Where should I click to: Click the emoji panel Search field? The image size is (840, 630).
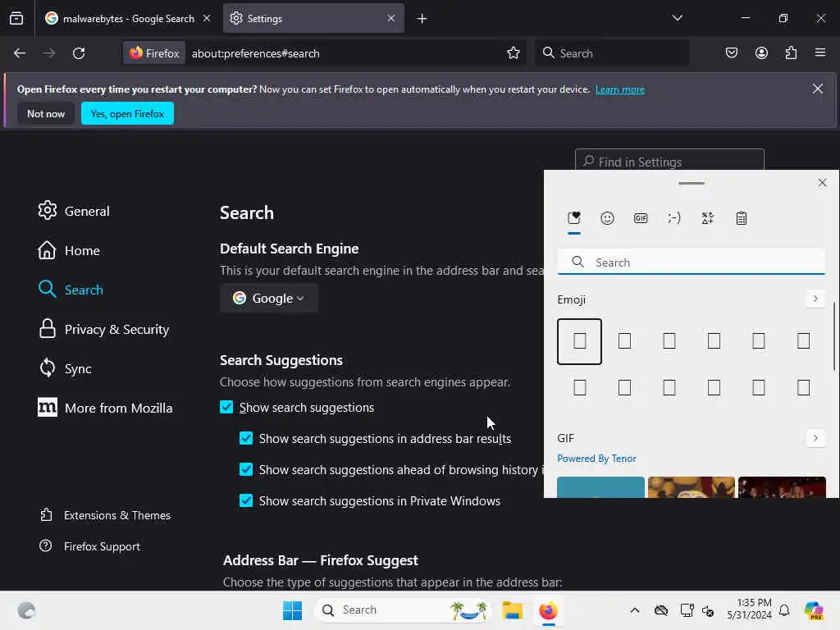tap(691, 262)
